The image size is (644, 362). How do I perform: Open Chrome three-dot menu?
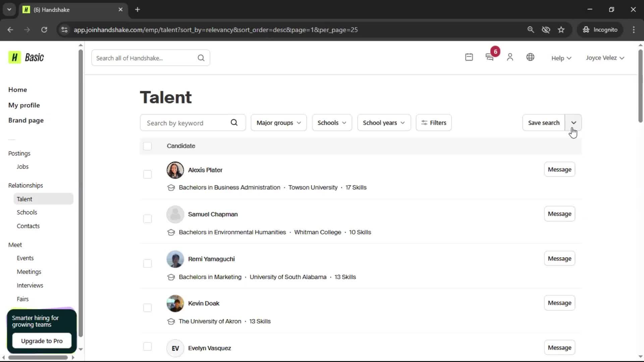click(x=634, y=29)
